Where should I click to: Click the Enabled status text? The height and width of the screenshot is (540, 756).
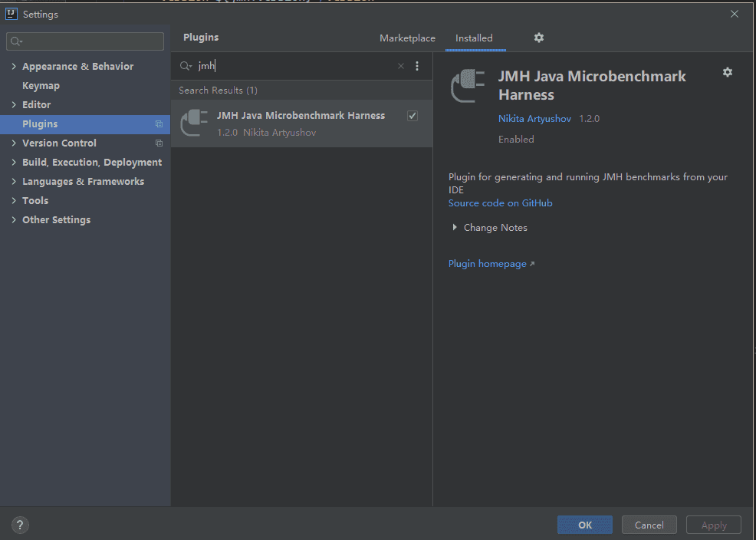[x=516, y=140]
